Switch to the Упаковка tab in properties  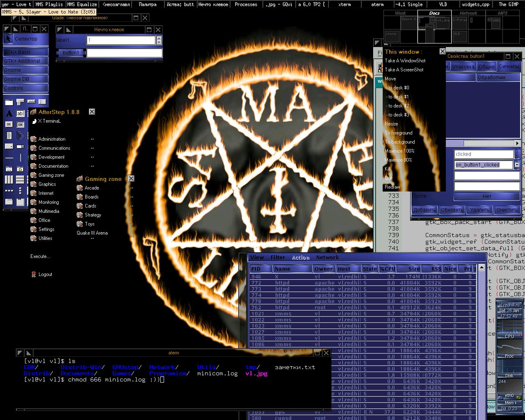tap(463, 66)
